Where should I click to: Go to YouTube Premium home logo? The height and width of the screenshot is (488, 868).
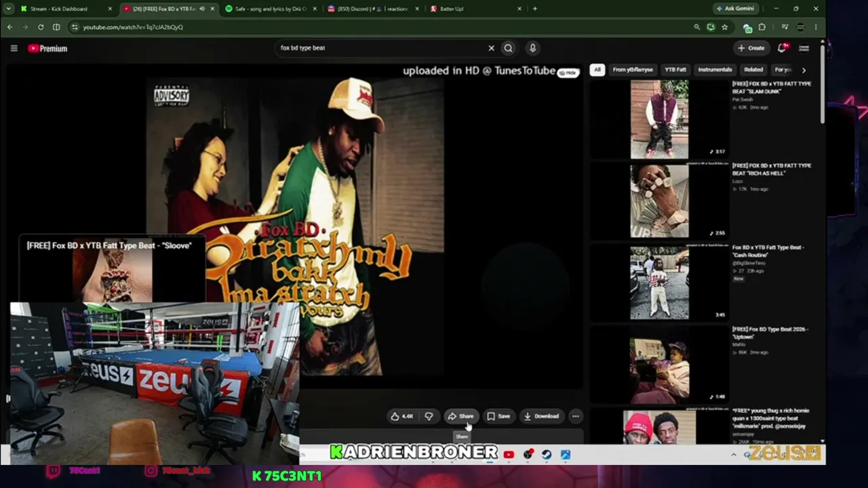coord(47,48)
